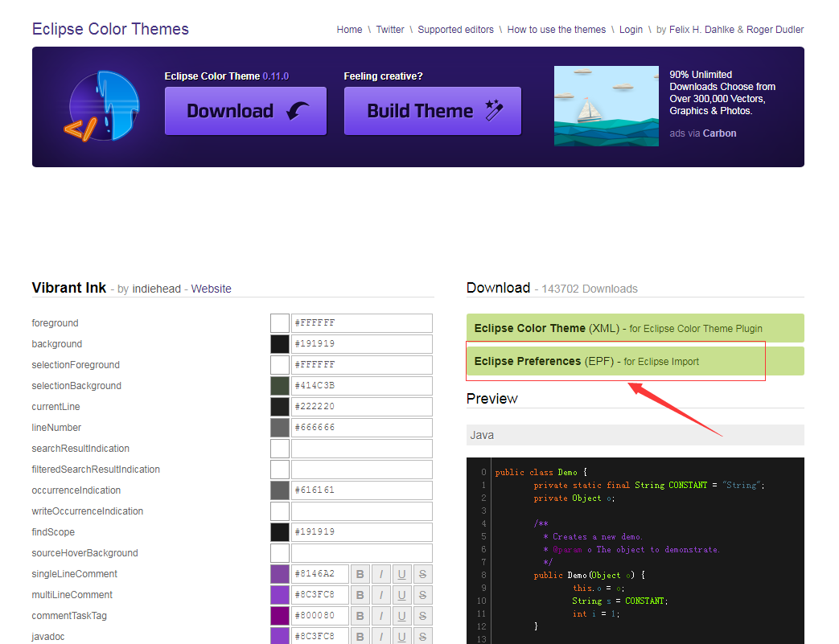The width and height of the screenshot is (839, 644).
Task: Toggle underline for commentTaskTag
Action: [x=402, y=616]
